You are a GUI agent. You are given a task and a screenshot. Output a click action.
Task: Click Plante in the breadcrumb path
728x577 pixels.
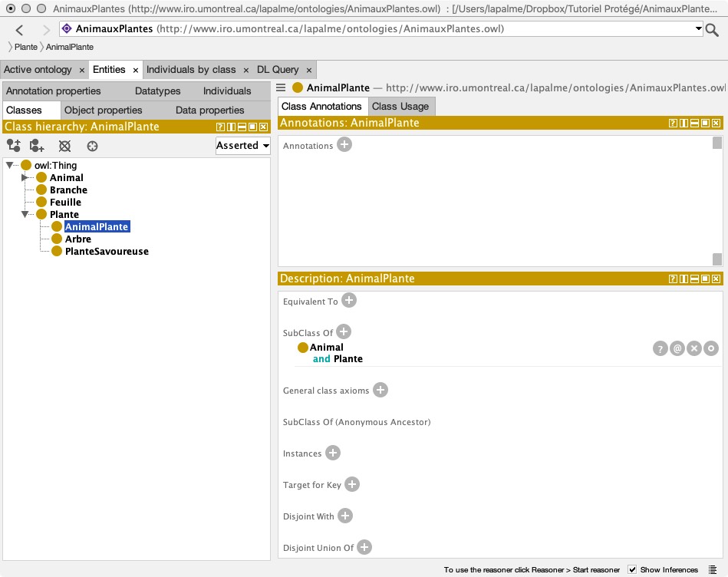tap(26, 47)
